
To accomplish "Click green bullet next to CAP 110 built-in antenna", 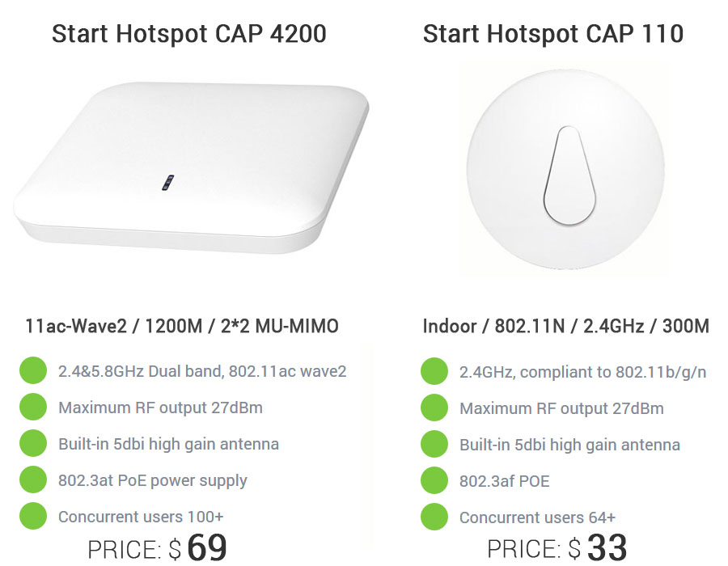I will coord(434,444).
